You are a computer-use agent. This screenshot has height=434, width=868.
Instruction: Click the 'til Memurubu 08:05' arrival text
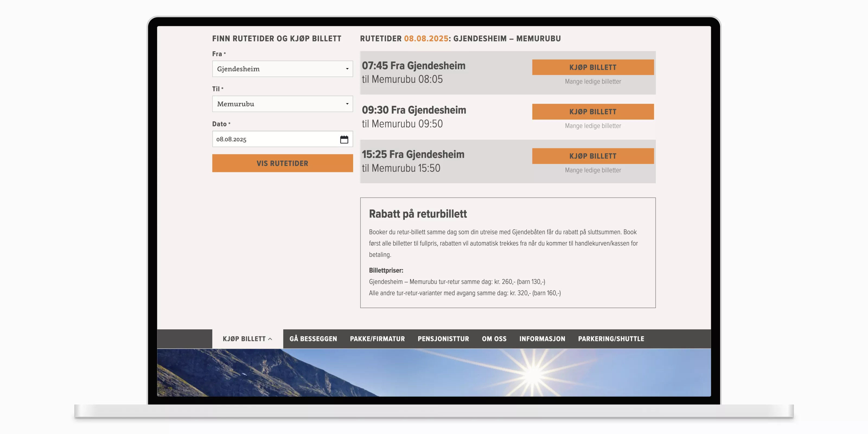[402, 79]
